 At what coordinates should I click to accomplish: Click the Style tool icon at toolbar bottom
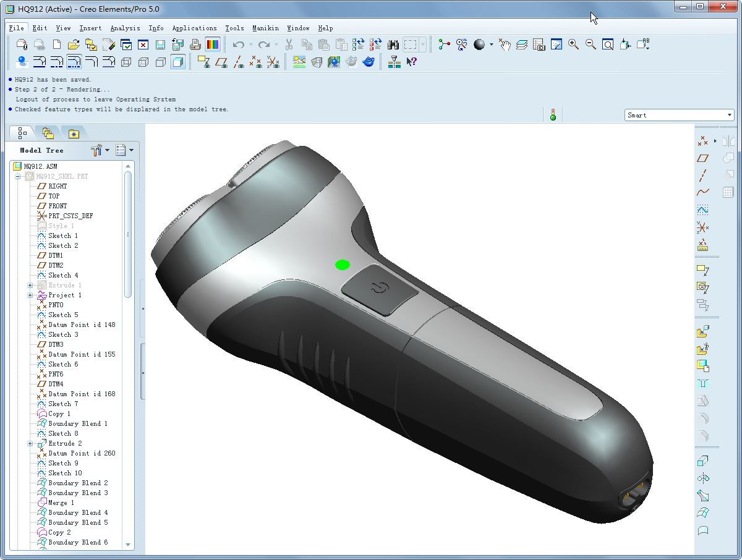point(702,530)
